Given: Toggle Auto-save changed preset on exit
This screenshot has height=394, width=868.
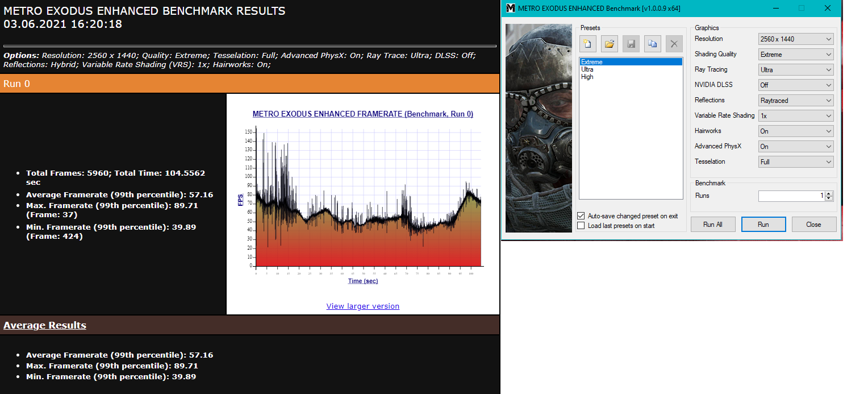Looking at the screenshot, I should click(x=581, y=216).
